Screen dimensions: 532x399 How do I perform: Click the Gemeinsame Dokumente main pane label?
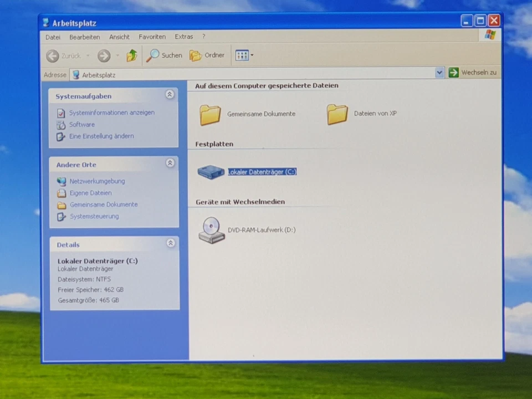tap(261, 114)
